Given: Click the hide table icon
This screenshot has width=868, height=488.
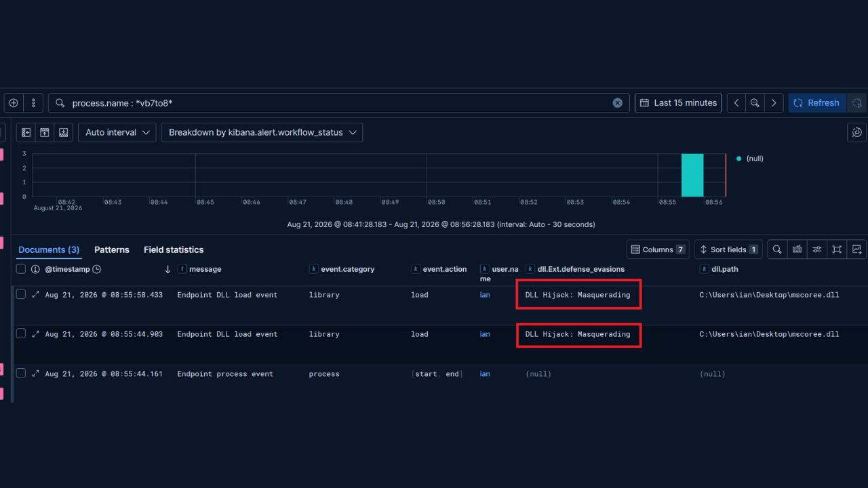Looking at the screenshot, I should pos(63,132).
